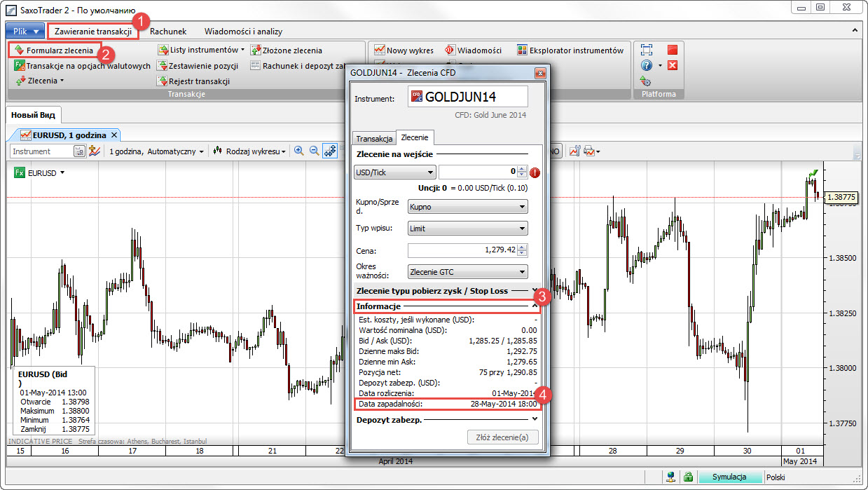
Task: Collapse the Informacje section
Action: click(x=447, y=306)
